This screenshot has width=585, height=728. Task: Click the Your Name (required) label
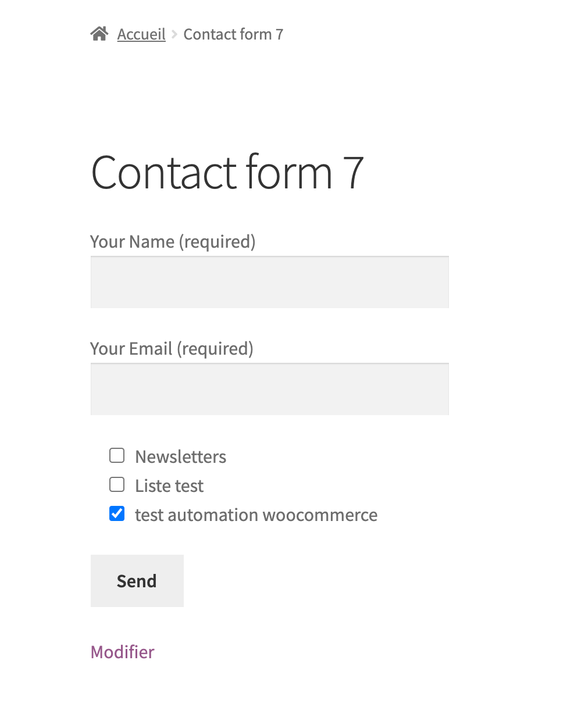pos(173,241)
